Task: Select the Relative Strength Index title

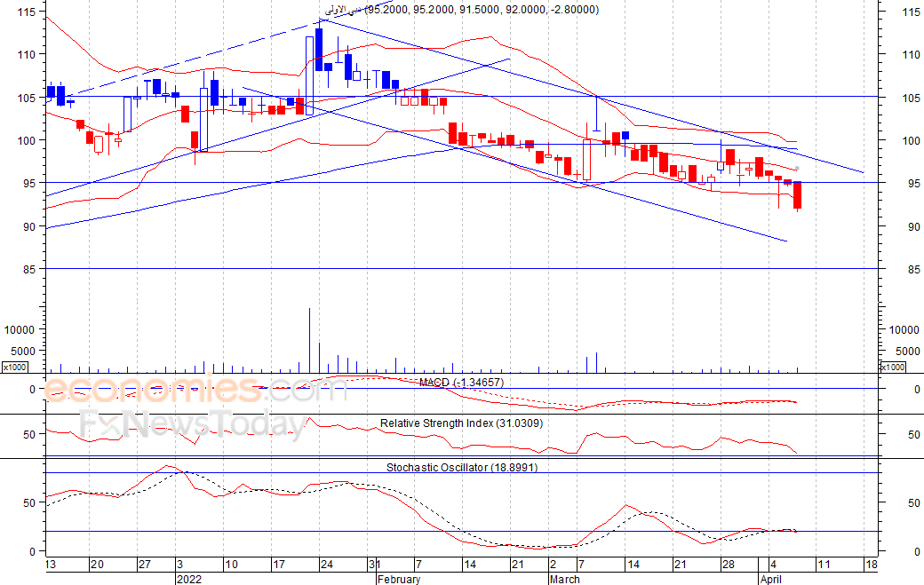Action: click(x=461, y=423)
